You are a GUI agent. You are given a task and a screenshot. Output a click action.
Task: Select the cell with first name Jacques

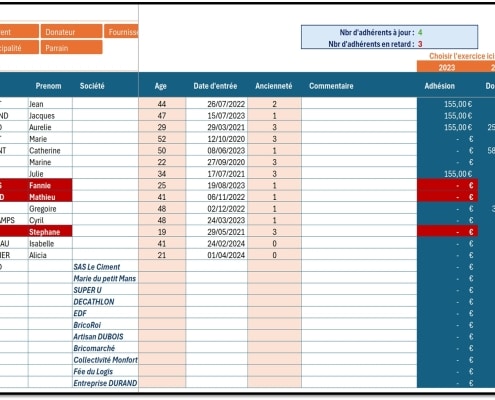(50, 115)
